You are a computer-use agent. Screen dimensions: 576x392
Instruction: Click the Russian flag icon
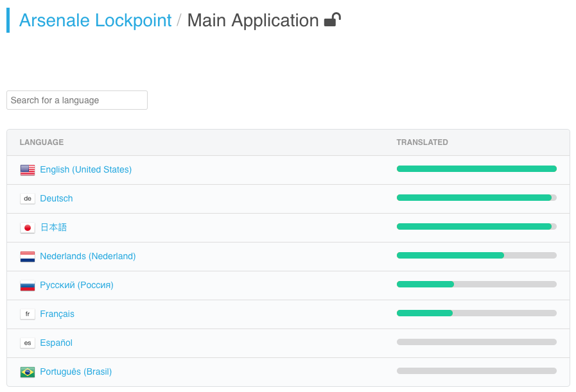(x=28, y=285)
